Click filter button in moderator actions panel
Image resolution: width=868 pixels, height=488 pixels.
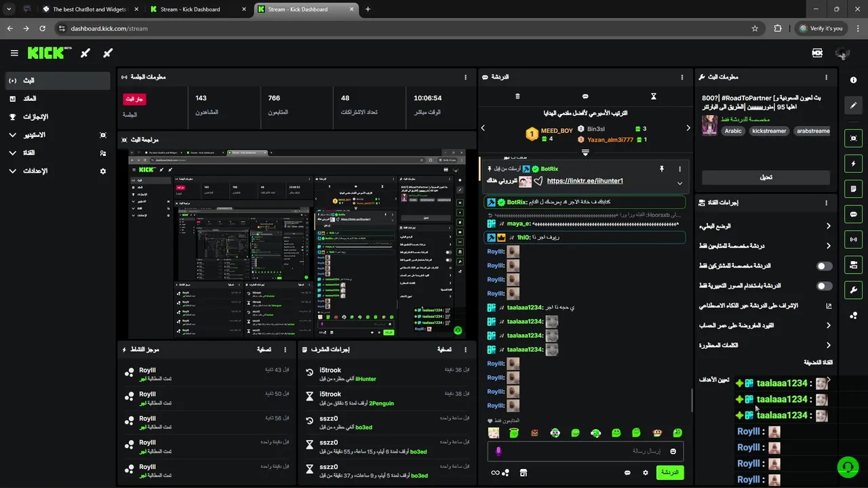[x=444, y=350]
